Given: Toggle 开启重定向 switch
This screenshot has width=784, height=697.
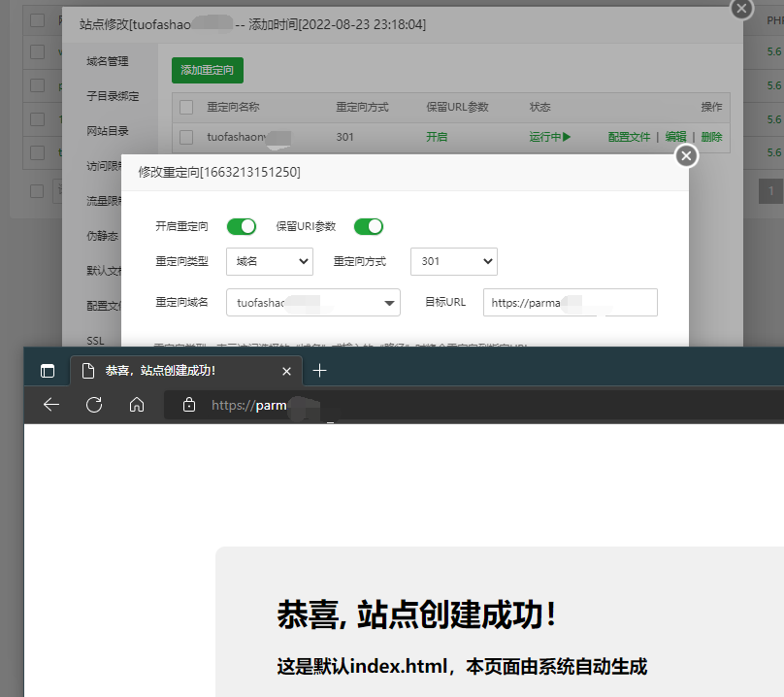Looking at the screenshot, I should click(242, 226).
